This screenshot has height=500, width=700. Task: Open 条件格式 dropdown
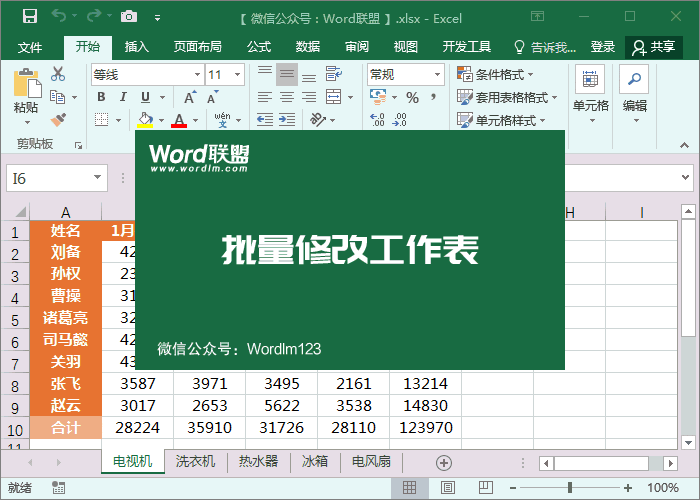coord(495,74)
